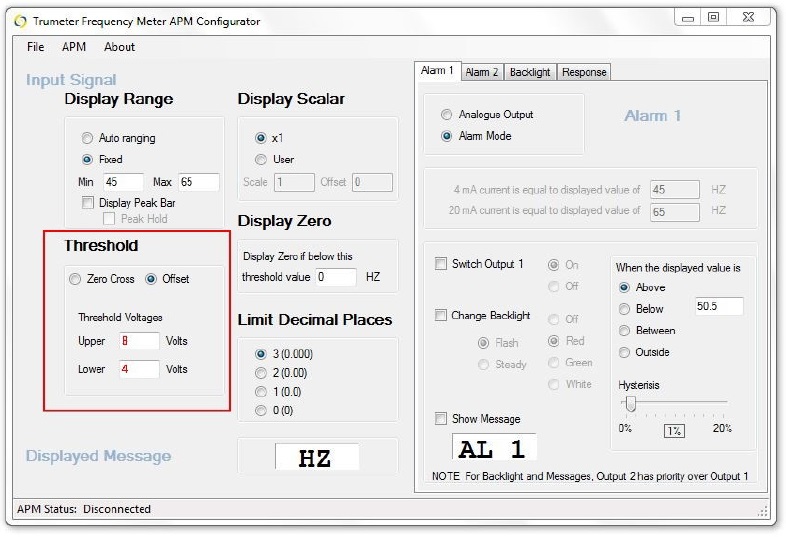Open the APM menu
The width and height of the screenshot is (786, 537).
[74, 47]
